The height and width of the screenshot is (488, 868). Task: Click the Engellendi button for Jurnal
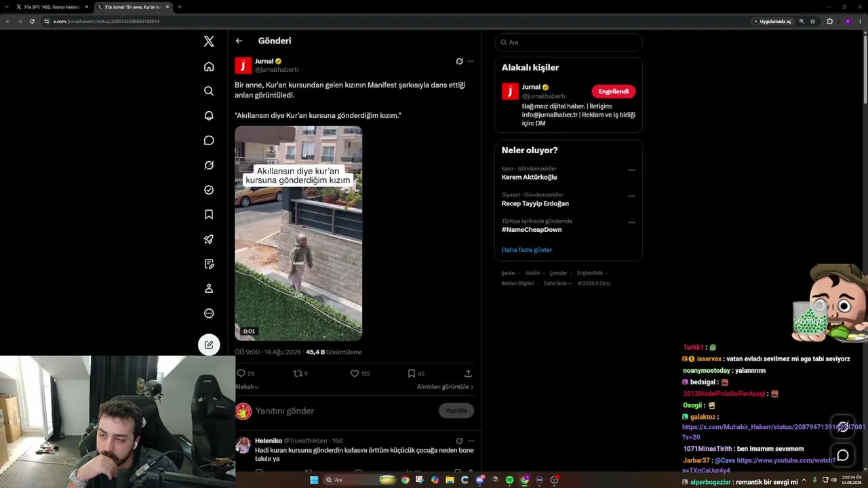click(x=613, y=91)
